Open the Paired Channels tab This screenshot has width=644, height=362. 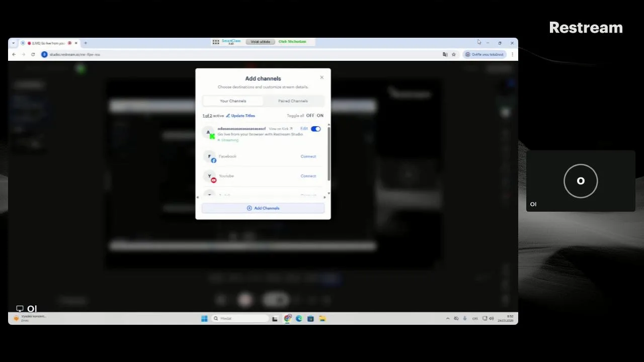click(x=293, y=101)
